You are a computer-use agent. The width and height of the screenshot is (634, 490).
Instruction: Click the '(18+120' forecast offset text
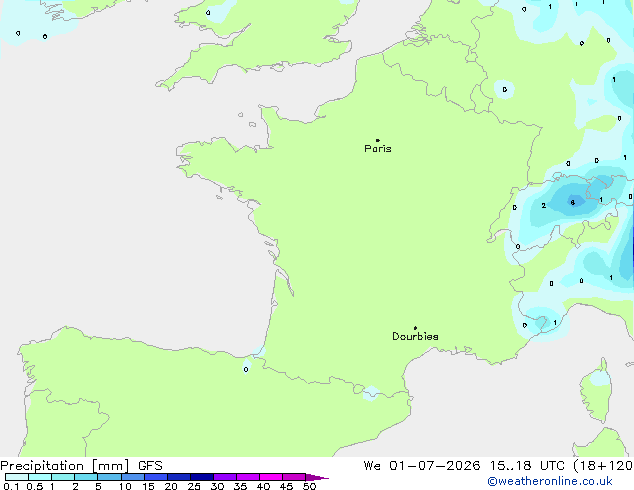click(603, 466)
